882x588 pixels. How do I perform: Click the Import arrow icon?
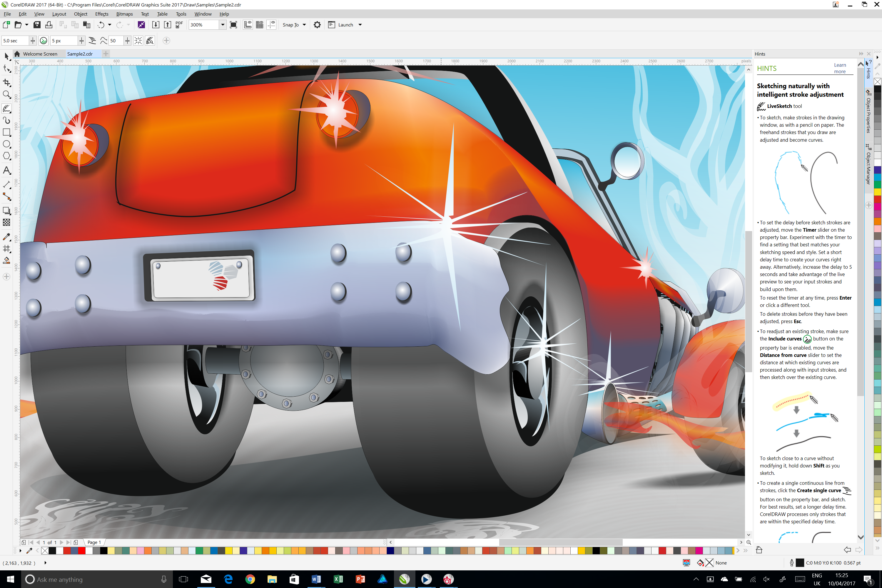tap(156, 25)
